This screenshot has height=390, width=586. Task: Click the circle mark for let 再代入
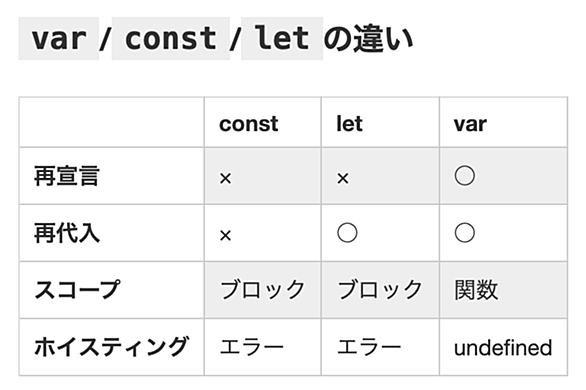pos(347,233)
